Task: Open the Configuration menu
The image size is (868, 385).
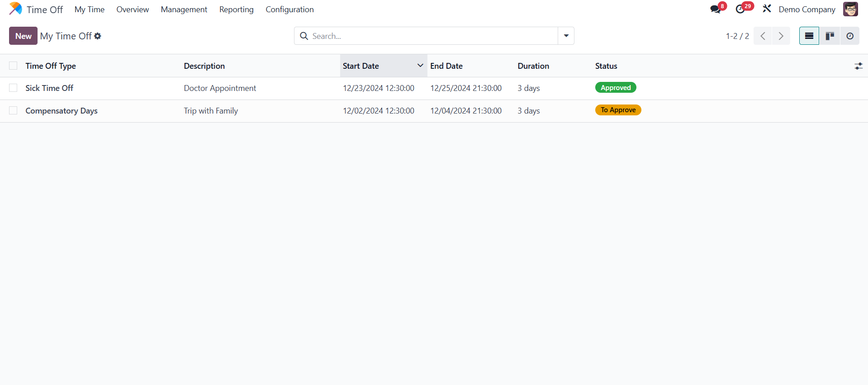Action: tap(289, 10)
